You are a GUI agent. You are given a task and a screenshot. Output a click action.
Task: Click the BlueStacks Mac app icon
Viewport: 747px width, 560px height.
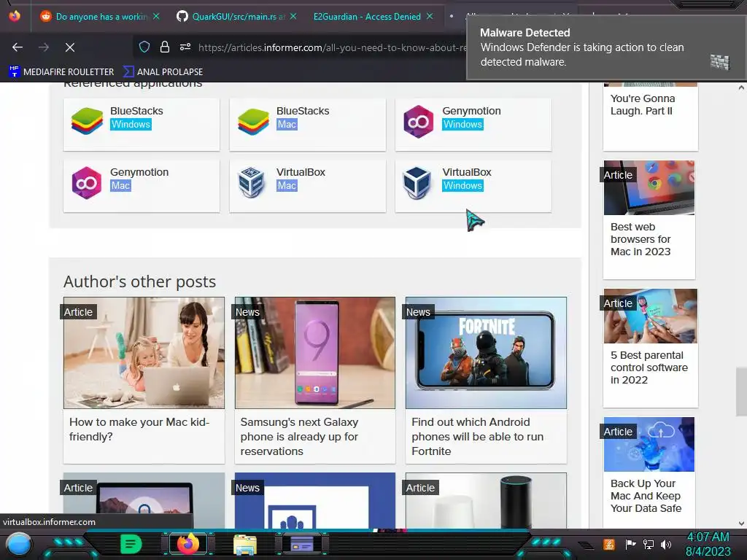click(253, 121)
